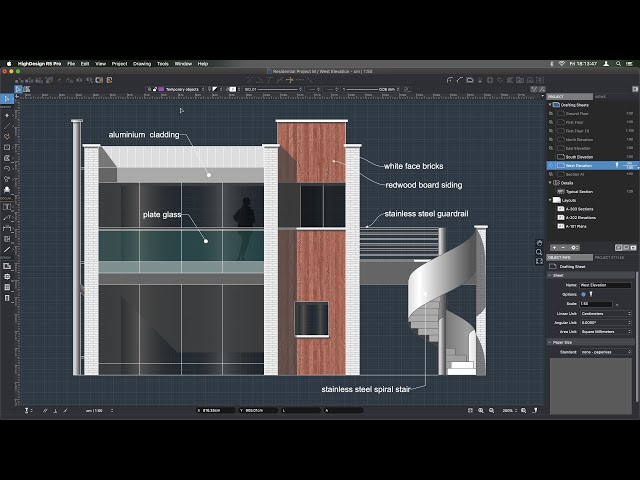The height and width of the screenshot is (480, 640).
Task: Collapse the Paper Size section
Action: [550, 342]
